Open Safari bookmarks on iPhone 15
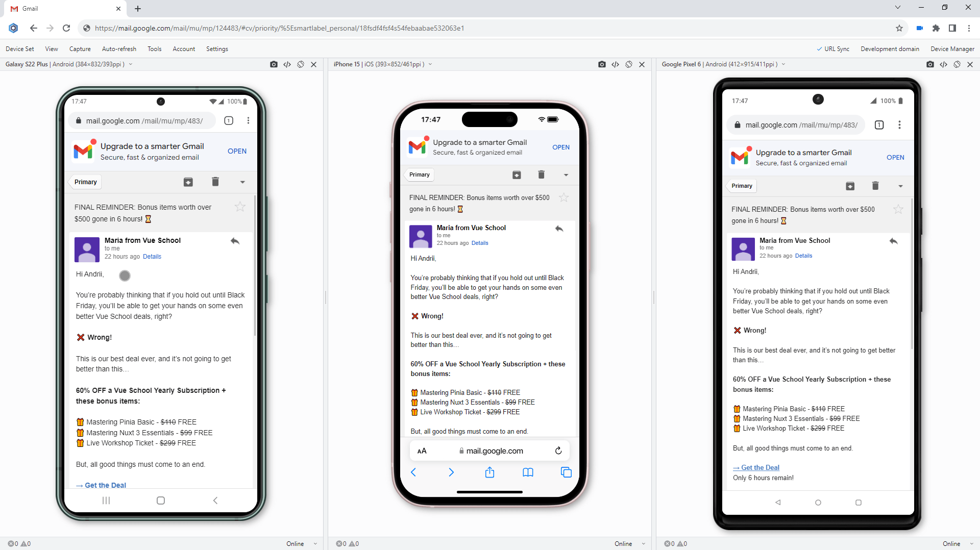The height and width of the screenshot is (550, 980). pos(528,472)
